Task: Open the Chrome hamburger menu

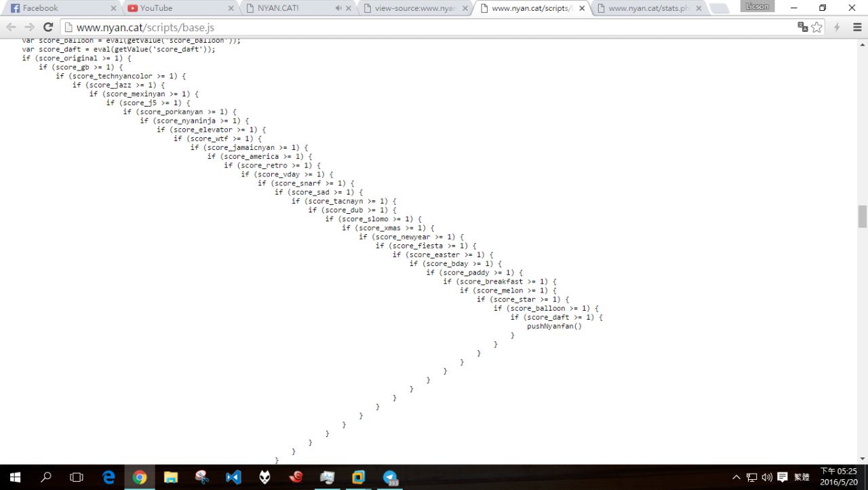Action: (857, 27)
